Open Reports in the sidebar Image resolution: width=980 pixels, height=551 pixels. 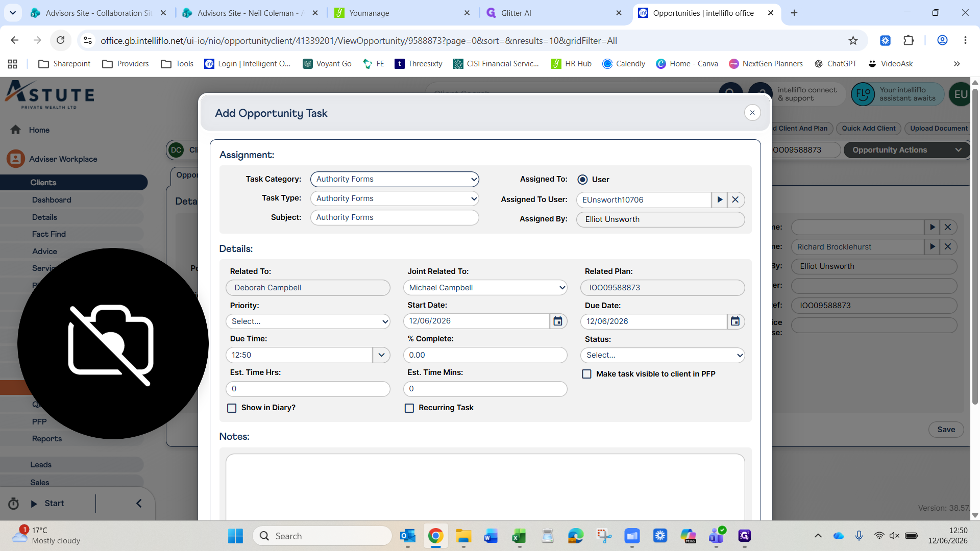point(47,439)
